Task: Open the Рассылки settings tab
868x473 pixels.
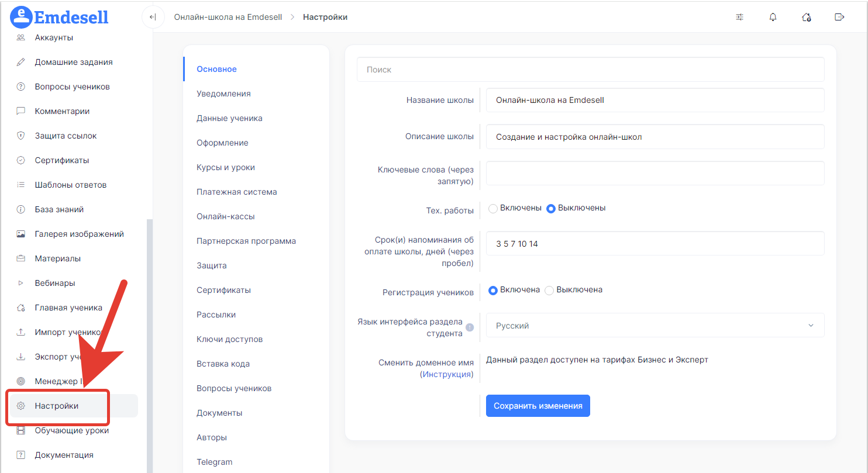Action: click(x=216, y=315)
